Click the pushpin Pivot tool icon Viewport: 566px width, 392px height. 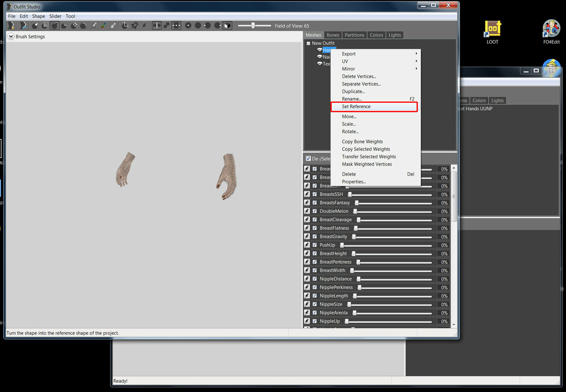click(135, 25)
